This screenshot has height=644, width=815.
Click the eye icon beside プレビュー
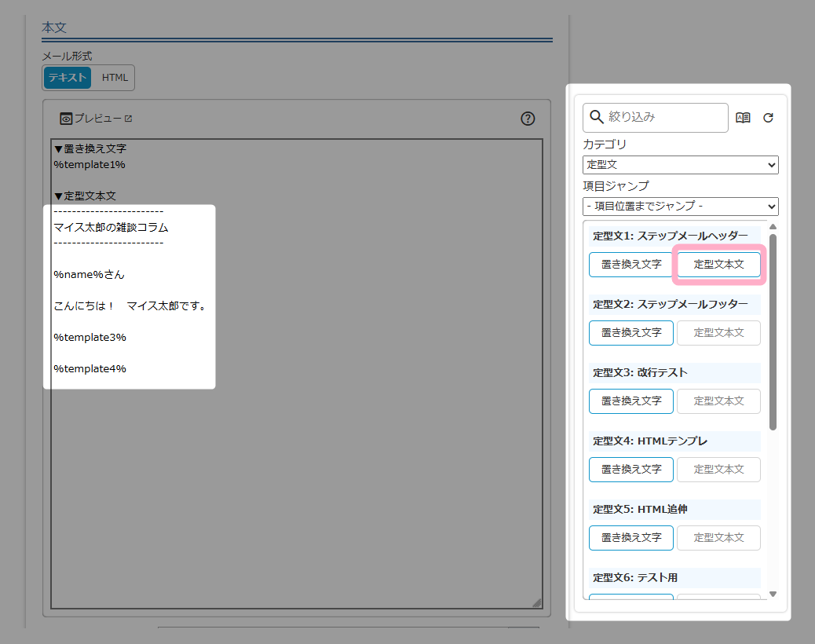(66, 119)
